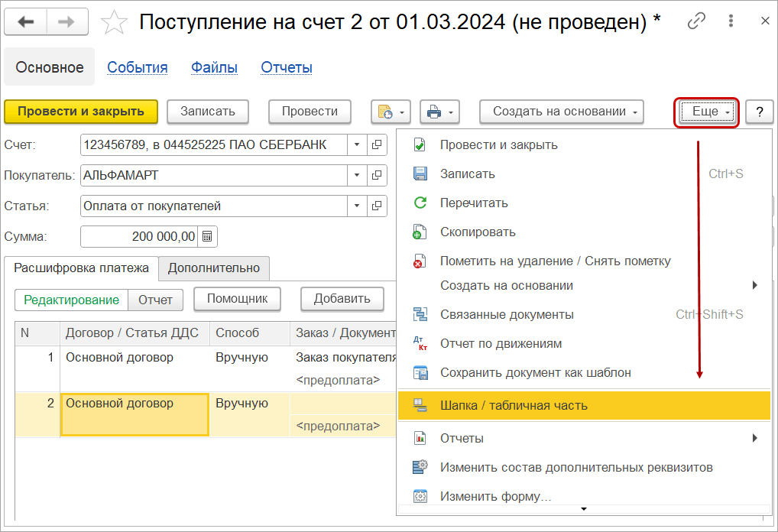The image size is (778, 532).
Task: Open Счет record via its open button
Action: pyautogui.click(x=377, y=145)
